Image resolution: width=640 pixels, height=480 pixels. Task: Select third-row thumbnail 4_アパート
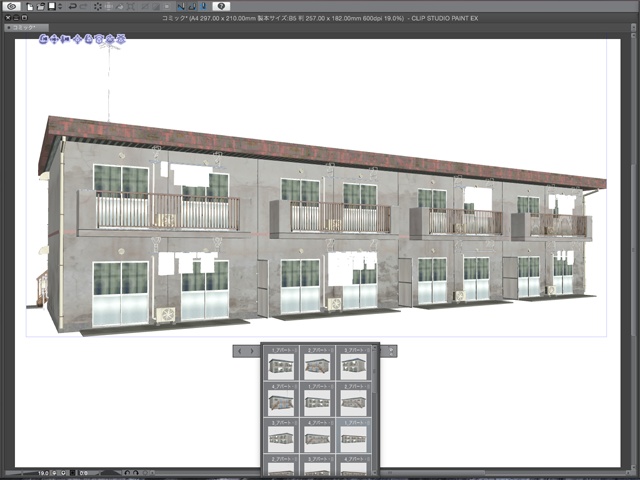click(317, 436)
